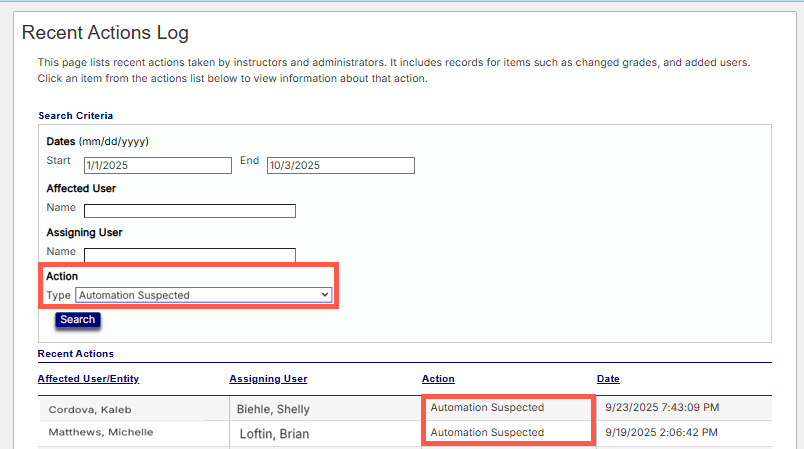Click the Search Criteria section heading
Image resolution: width=804 pixels, height=449 pixels.
(x=75, y=116)
